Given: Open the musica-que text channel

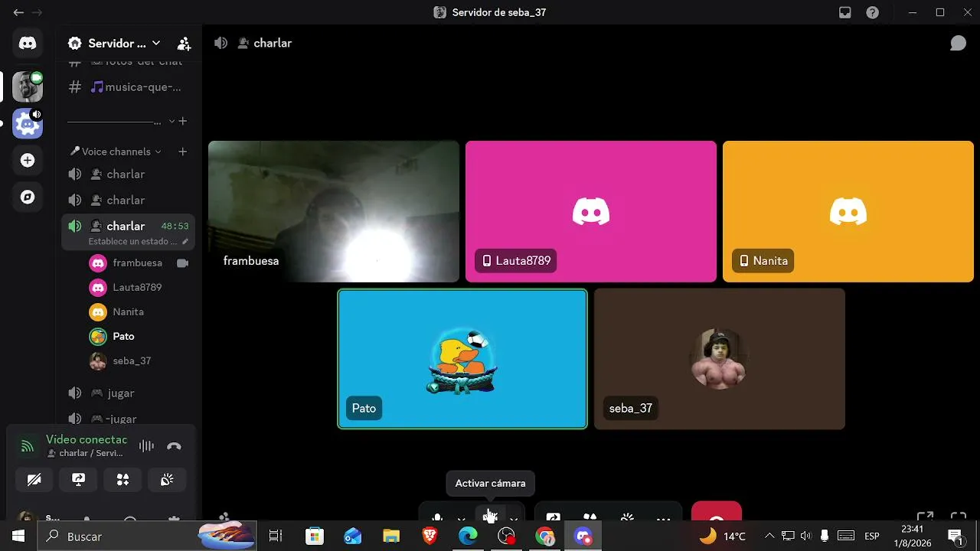Looking at the screenshot, I should [128, 87].
